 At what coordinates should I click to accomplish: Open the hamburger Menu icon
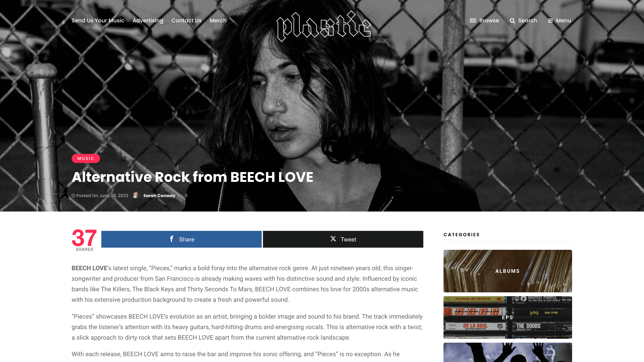[550, 21]
